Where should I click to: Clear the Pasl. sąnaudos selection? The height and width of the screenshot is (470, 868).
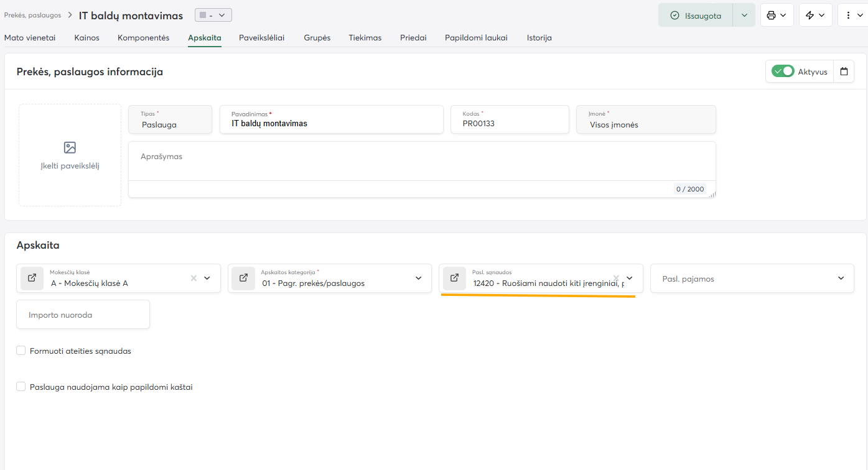point(616,279)
